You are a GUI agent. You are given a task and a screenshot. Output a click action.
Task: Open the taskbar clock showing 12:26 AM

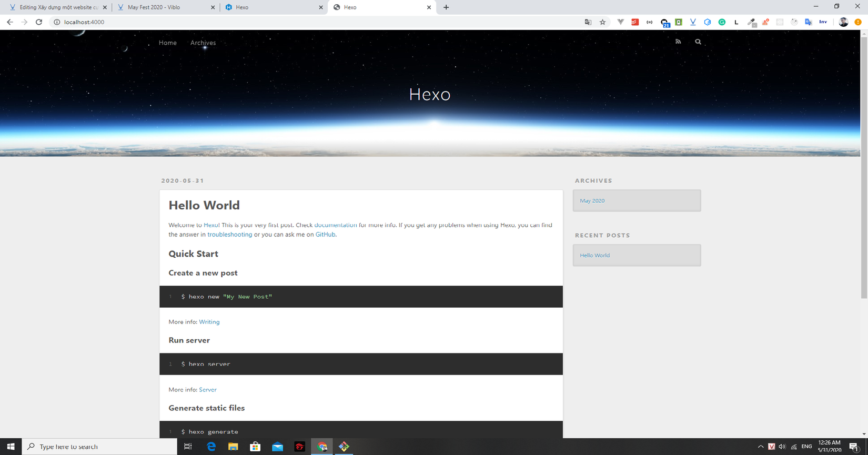(830, 447)
